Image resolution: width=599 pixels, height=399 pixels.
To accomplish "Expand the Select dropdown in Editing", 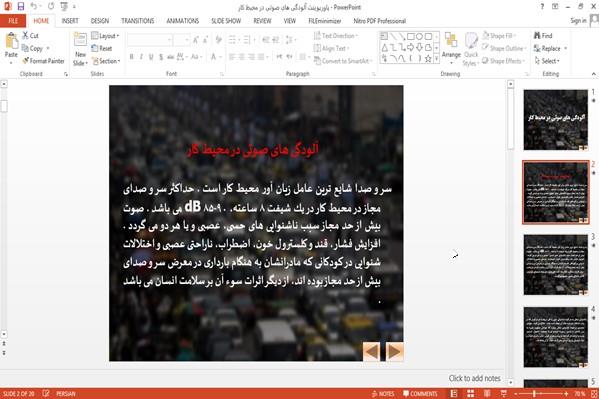I will tap(547, 61).
